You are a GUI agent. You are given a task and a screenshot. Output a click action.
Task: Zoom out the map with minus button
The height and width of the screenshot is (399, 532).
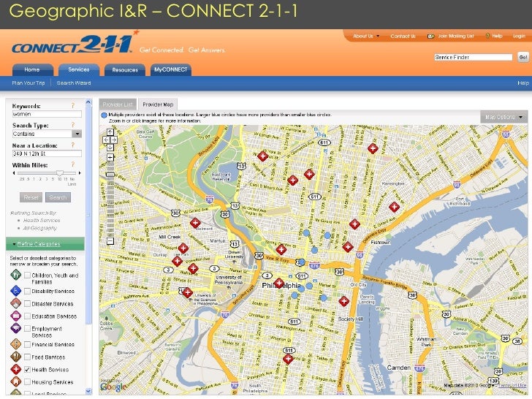tap(110, 241)
